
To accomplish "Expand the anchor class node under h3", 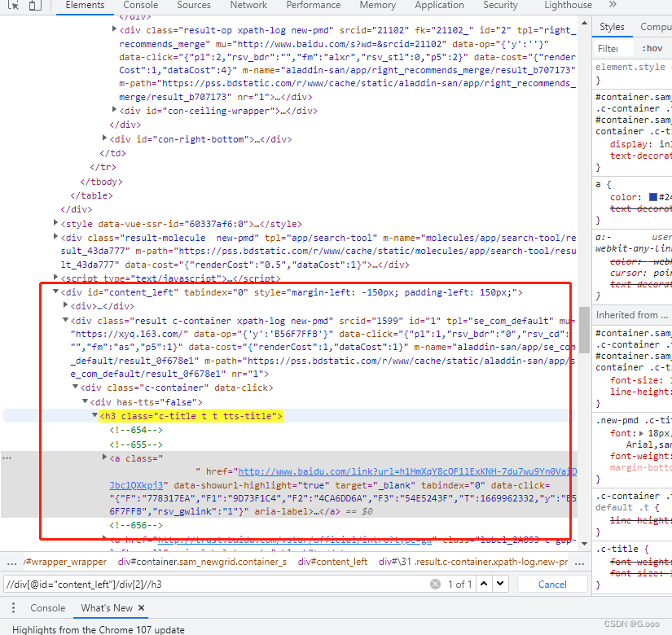I will click(104, 458).
